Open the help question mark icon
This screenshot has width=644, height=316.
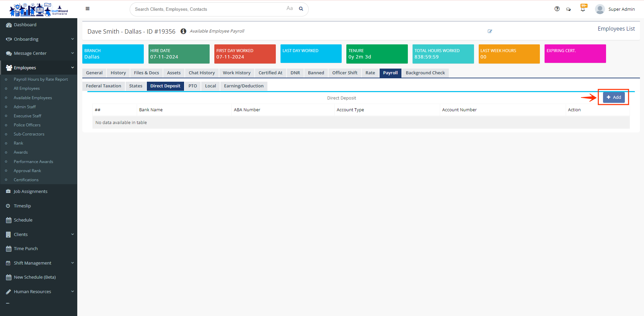(557, 9)
